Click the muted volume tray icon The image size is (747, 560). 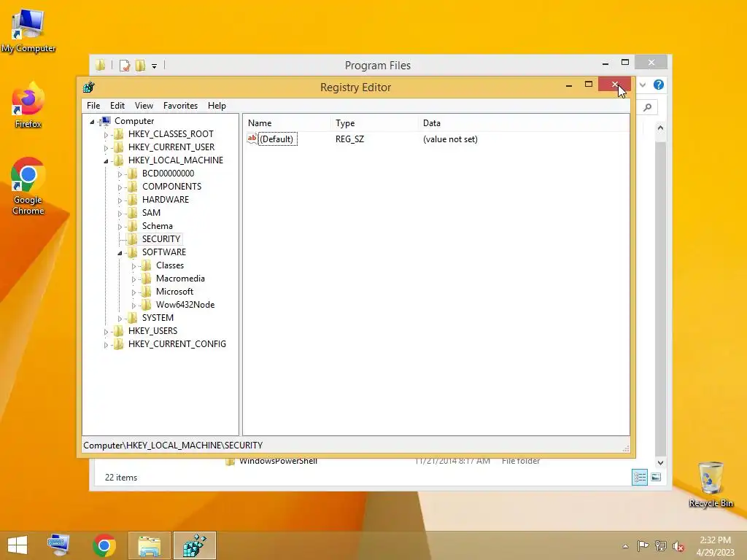(678, 546)
